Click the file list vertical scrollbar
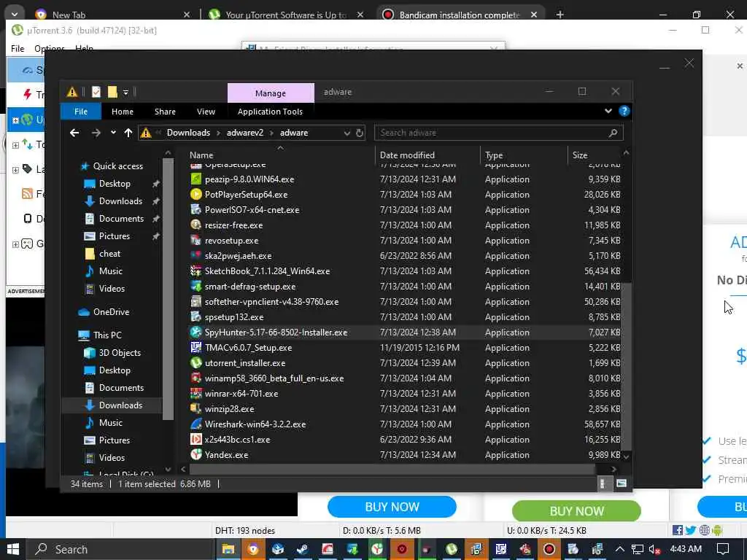Image resolution: width=747 pixels, height=560 pixels. pyautogui.click(x=627, y=366)
